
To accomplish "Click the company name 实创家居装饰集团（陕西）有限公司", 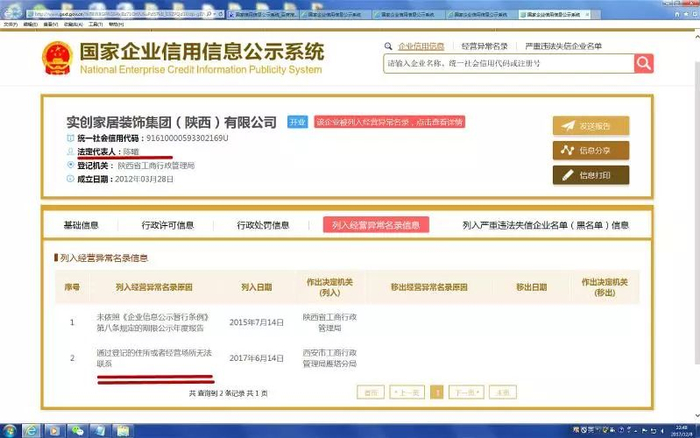I will pyautogui.click(x=172, y=122).
